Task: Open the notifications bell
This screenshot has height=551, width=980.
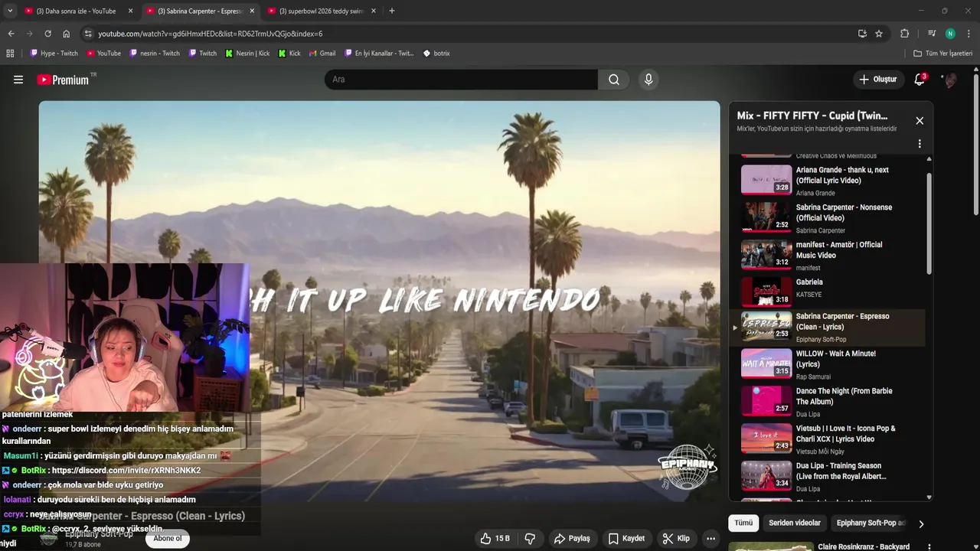Action: [920, 80]
